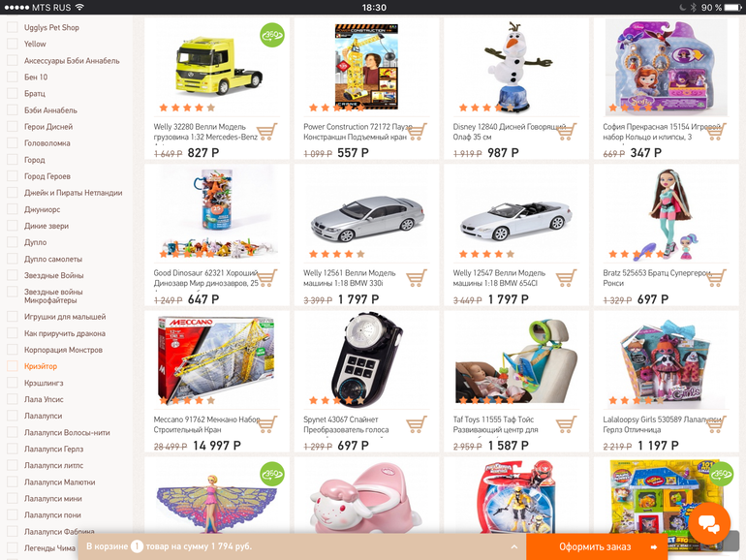746x560 pixels.
Task: Expand the cart summary with chevron
Action: click(513, 546)
